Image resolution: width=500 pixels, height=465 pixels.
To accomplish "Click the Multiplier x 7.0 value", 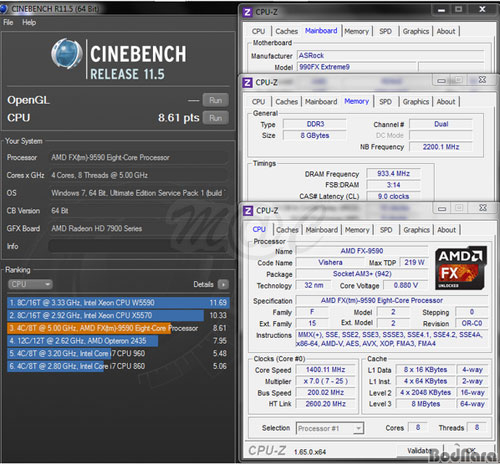I will [x=325, y=381].
